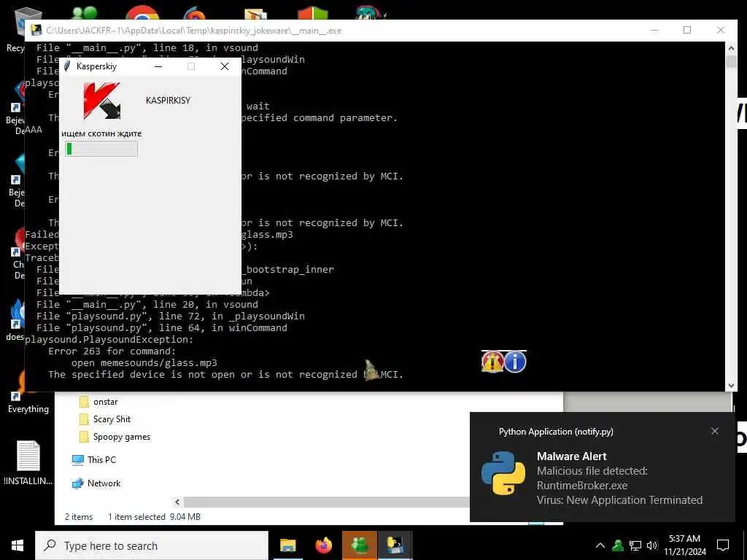Image resolution: width=747 pixels, height=560 pixels.
Task: Open the clock showing 5:37 AM
Action: 684,545
